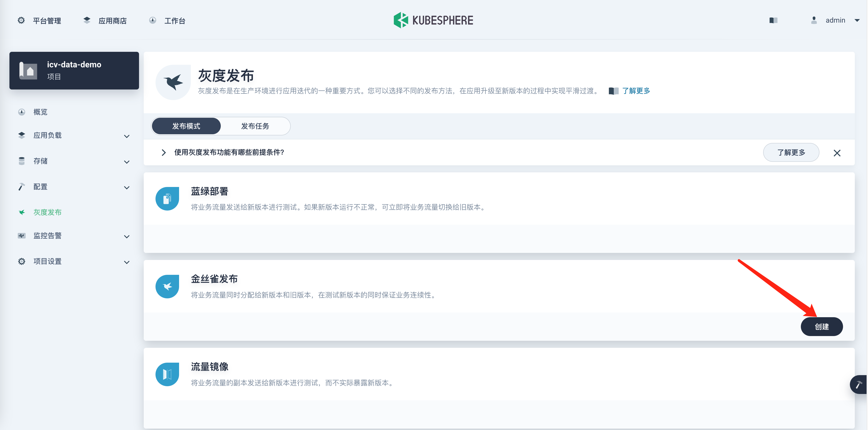Click the 项目 label under project name
Viewport: 868px width, 430px height.
pos(54,77)
